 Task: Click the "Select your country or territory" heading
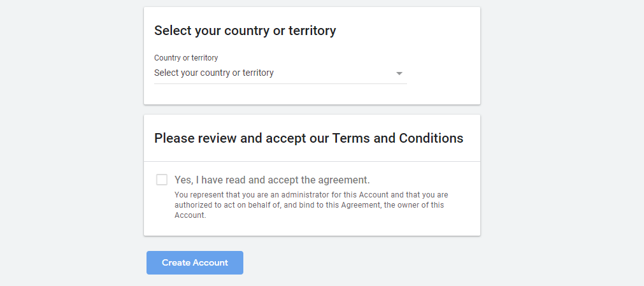coord(245,30)
